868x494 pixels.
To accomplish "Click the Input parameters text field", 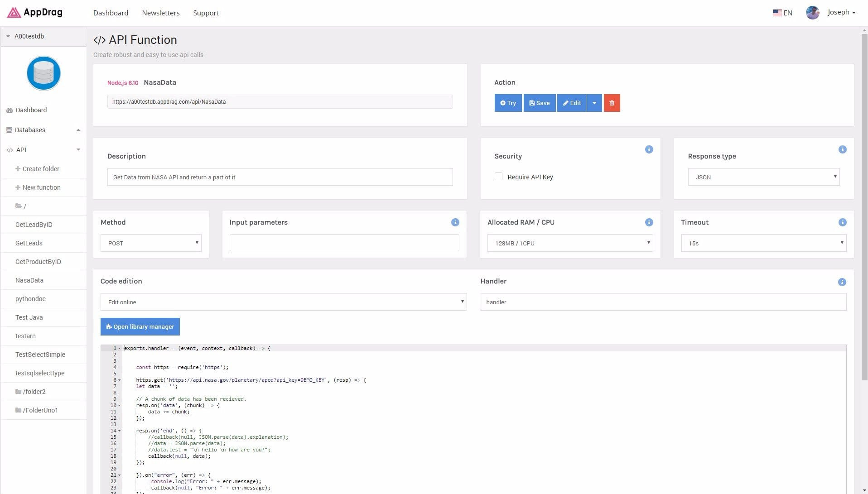I will click(x=344, y=243).
